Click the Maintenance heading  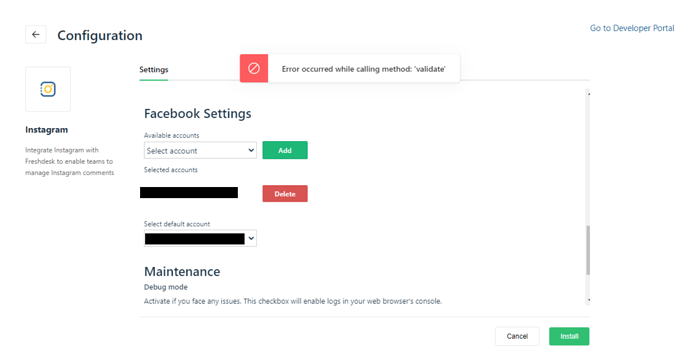pos(182,272)
